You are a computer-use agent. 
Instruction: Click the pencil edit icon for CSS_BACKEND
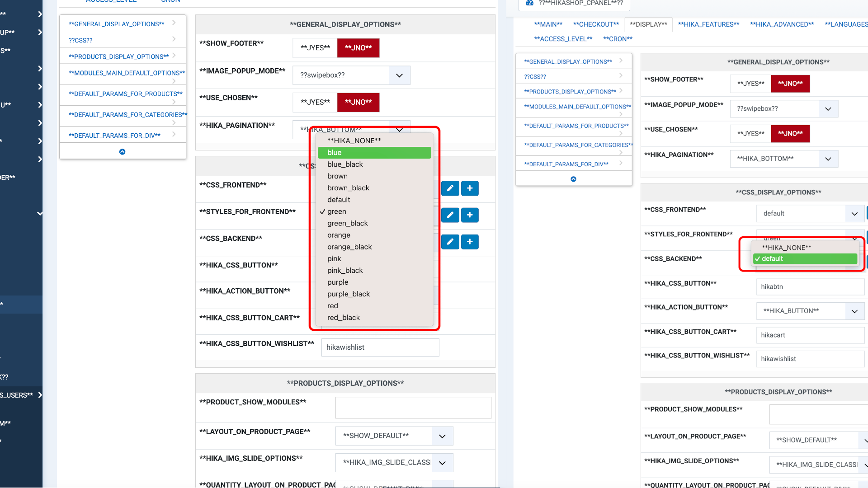click(x=450, y=242)
